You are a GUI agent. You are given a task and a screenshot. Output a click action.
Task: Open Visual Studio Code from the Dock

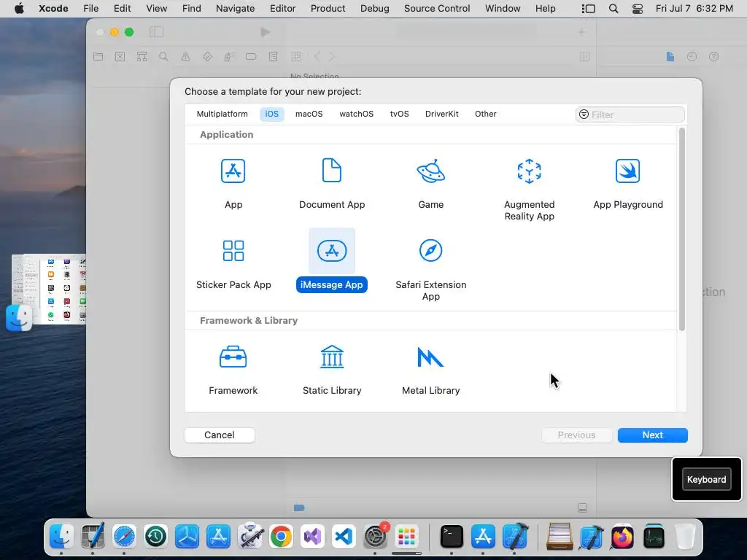click(344, 537)
